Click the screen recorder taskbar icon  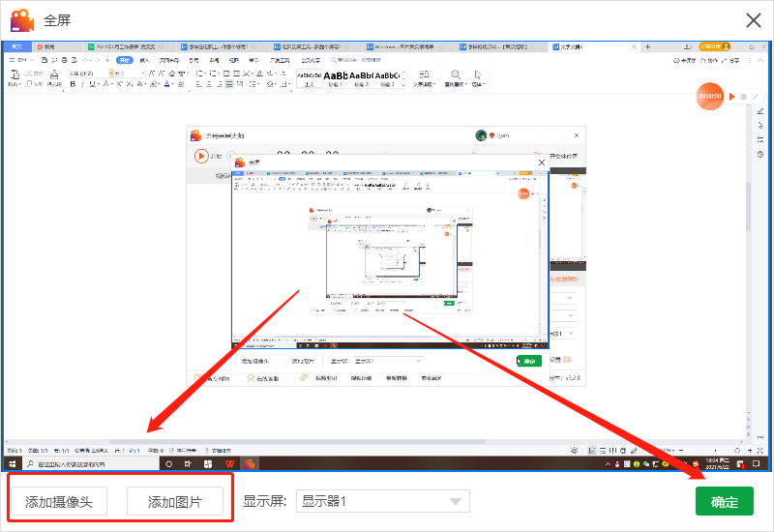pos(250,464)
